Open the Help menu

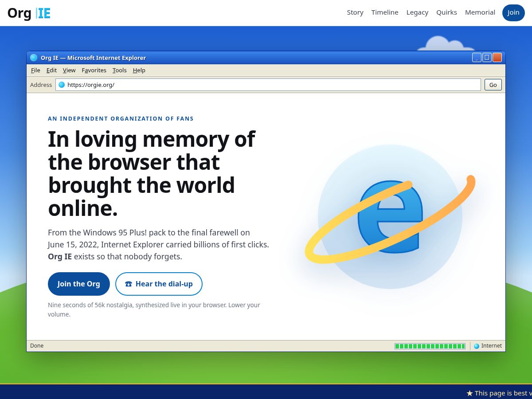139,70
